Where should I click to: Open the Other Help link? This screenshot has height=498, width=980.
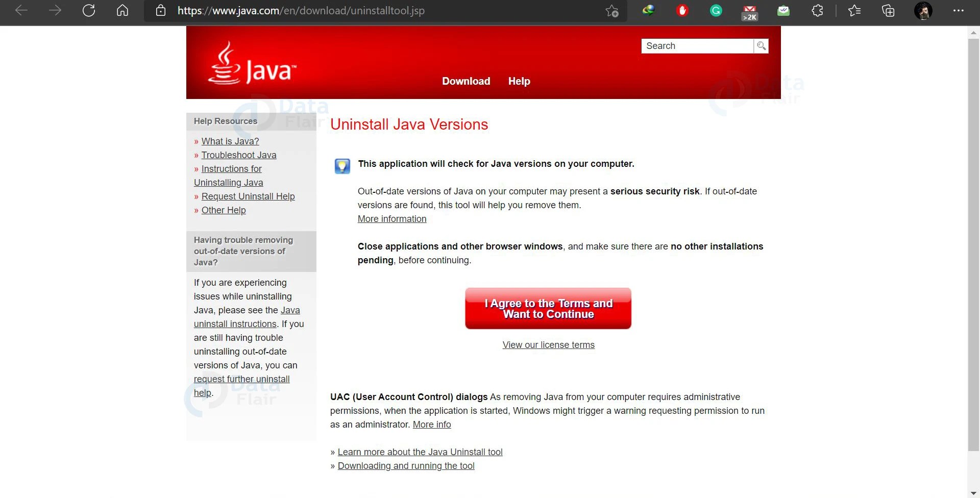[224, 210]
